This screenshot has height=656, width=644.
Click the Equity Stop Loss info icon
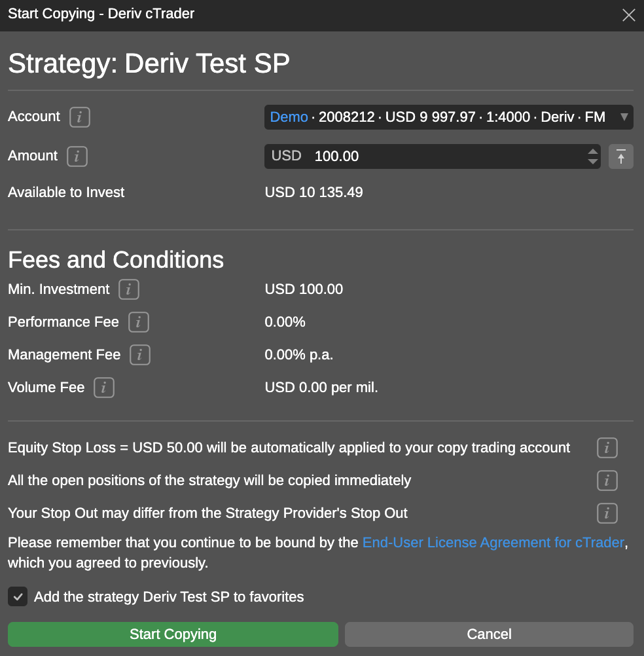pyautogui.click(x=607, y=448)
